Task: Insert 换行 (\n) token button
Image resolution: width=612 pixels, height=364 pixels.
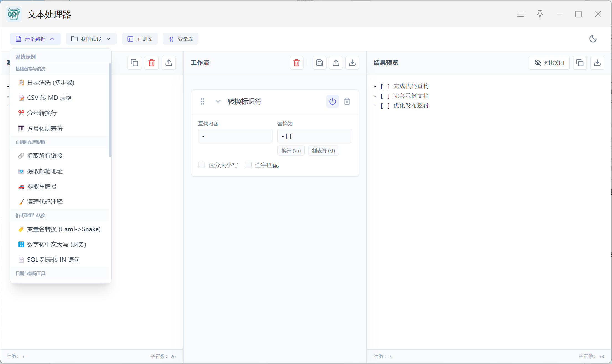Action: pos(291,151)
